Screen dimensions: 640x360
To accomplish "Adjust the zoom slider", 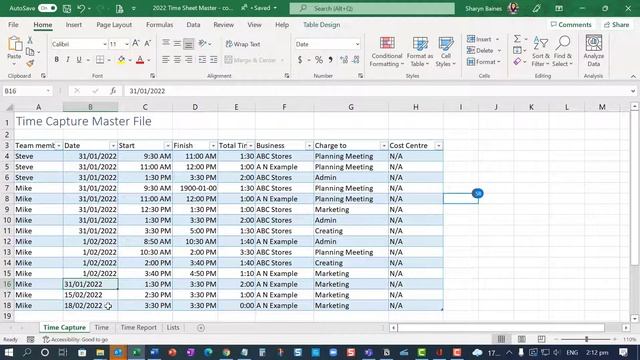I will click(587, 339).
